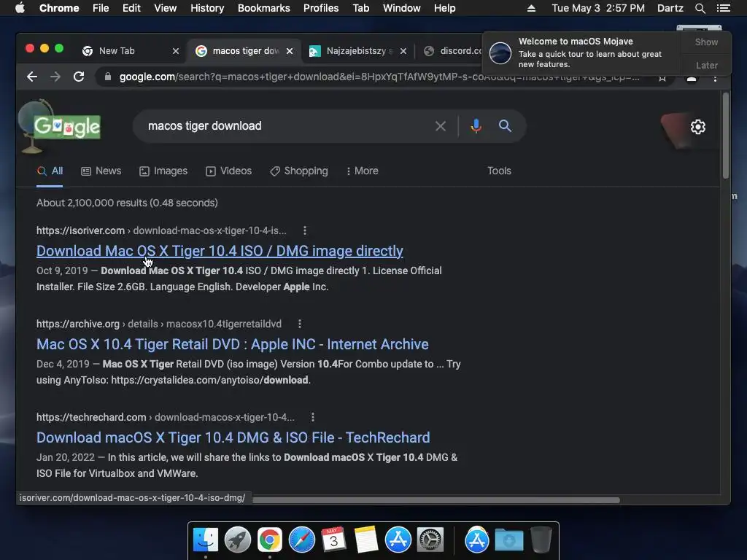
Task: Open TechRechard Tiger DMG & ISO link
Action: (x=233, y=437)
